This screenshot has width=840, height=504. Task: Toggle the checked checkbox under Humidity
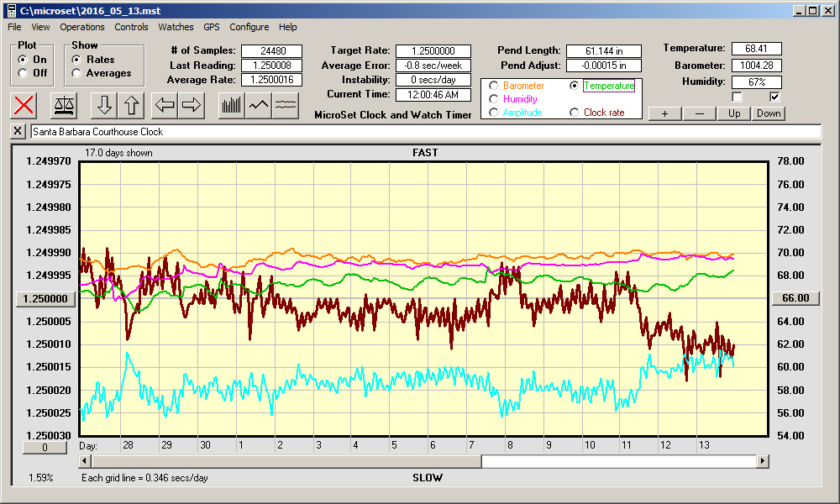774,97
